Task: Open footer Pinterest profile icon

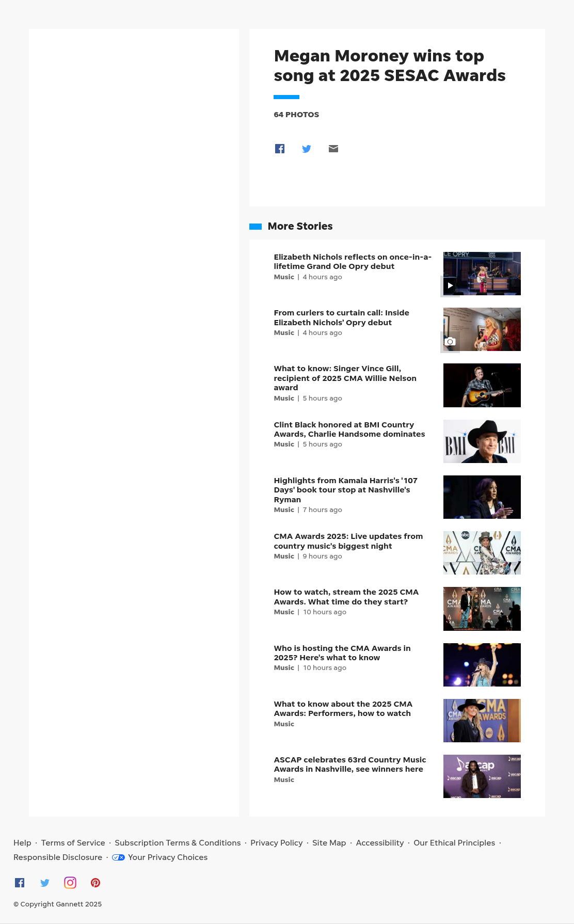Action: coord(95,883)
